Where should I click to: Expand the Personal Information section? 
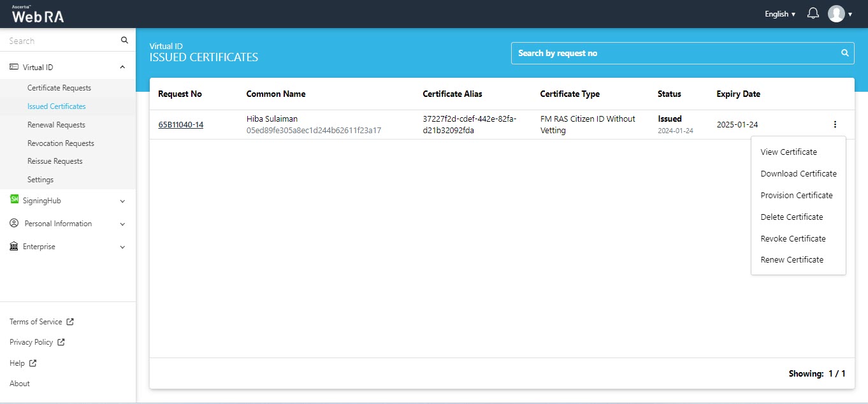122,224
